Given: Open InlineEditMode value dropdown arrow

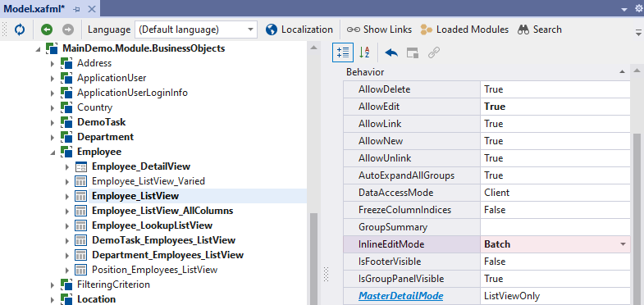Looking at the screenshot, I should (623, 244).
